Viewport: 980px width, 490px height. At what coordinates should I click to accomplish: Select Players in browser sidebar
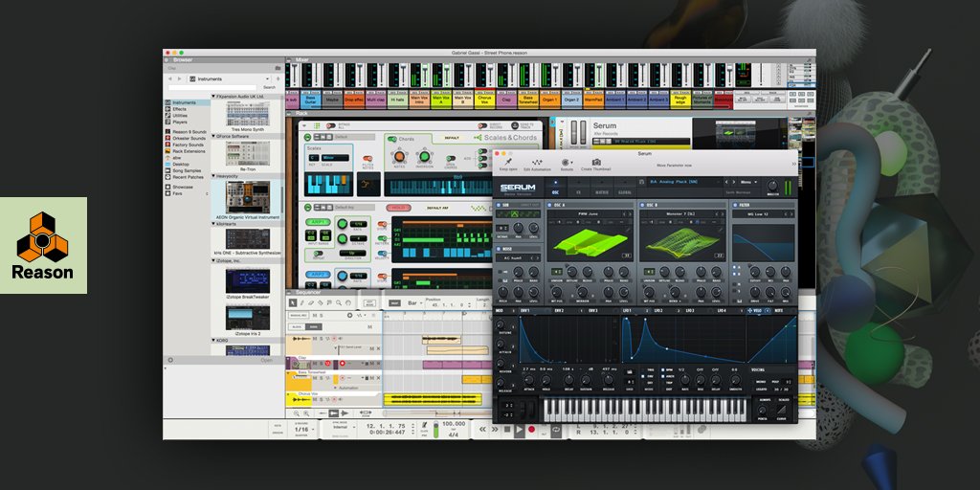(179, 122)
